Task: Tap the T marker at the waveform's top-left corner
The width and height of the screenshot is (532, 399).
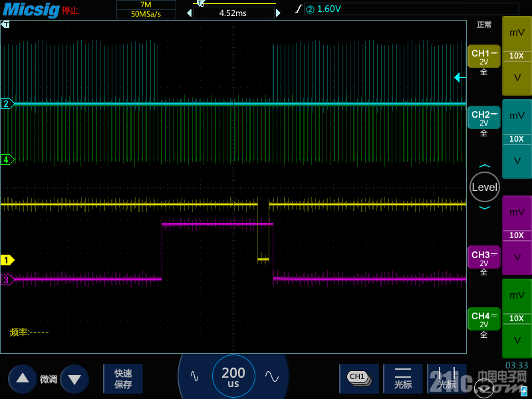Action: (5, 25)
